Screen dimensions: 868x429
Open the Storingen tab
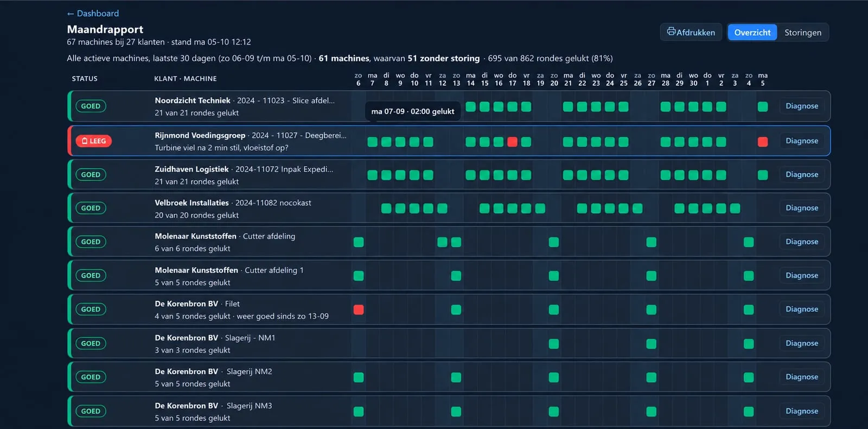[803, 33]
